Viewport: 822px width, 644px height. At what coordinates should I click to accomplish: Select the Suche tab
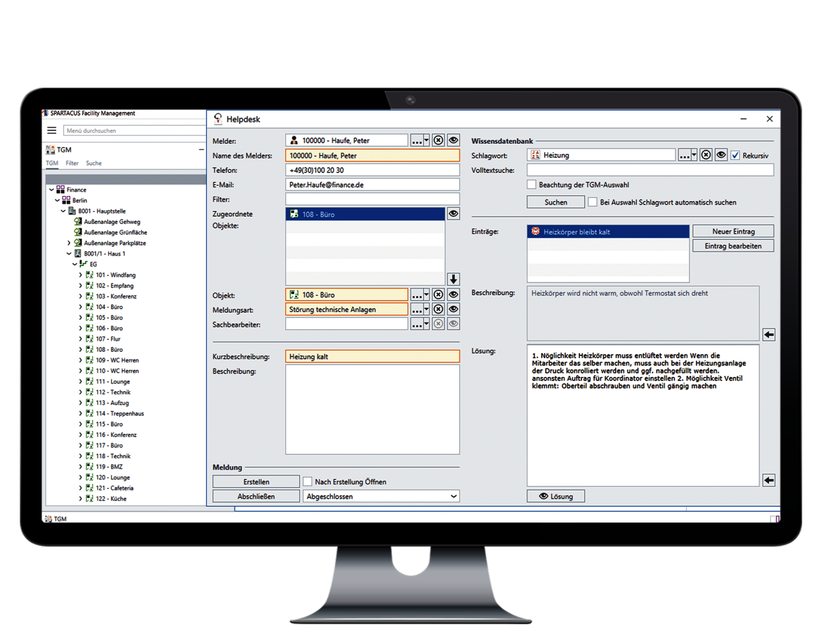pos(94,163)
